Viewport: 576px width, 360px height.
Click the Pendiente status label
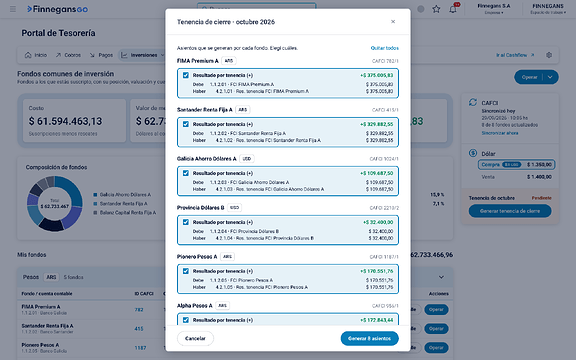pos(541,198)
